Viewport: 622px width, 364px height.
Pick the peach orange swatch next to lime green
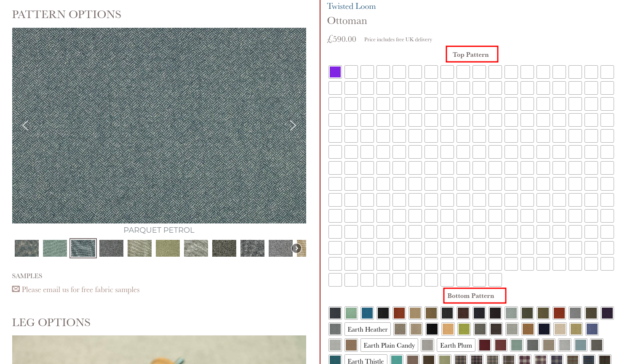coord(448,329)
